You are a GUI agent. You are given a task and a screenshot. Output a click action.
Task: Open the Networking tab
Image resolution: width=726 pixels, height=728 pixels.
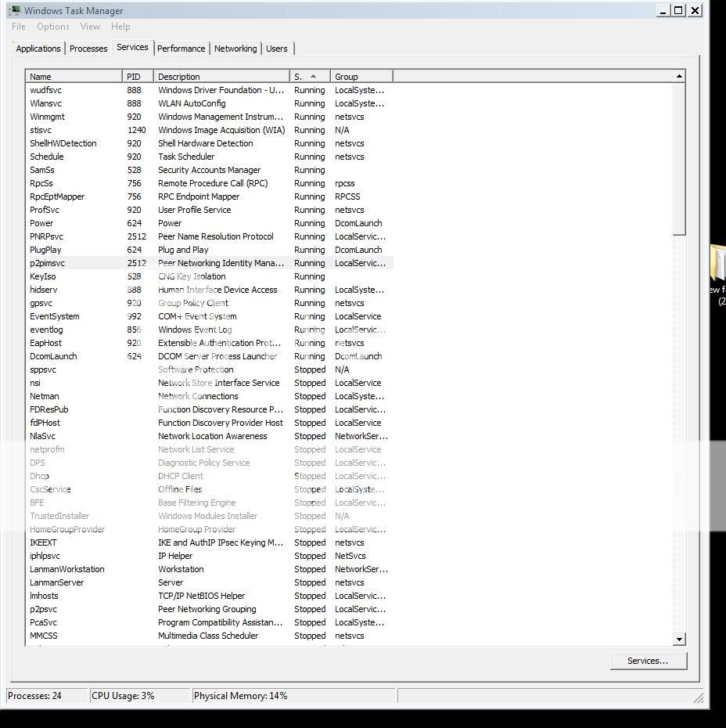[235, 49]
